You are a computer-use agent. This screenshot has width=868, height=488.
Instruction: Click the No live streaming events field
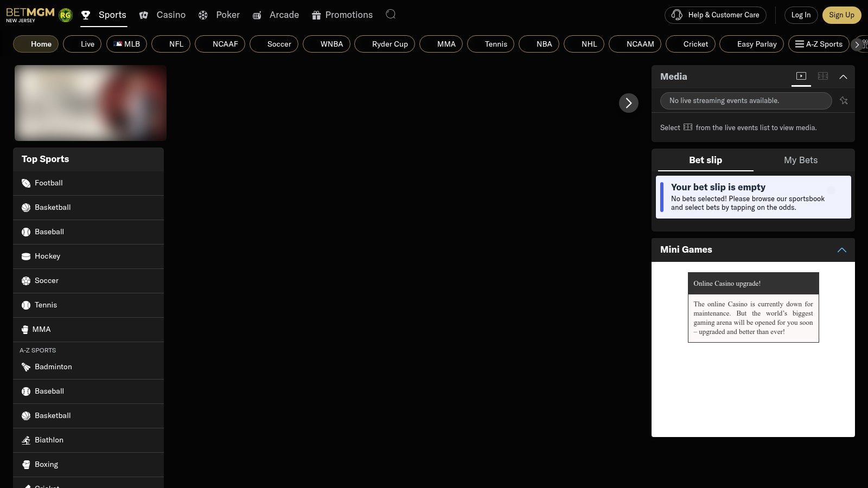click(x=746, y=100)
